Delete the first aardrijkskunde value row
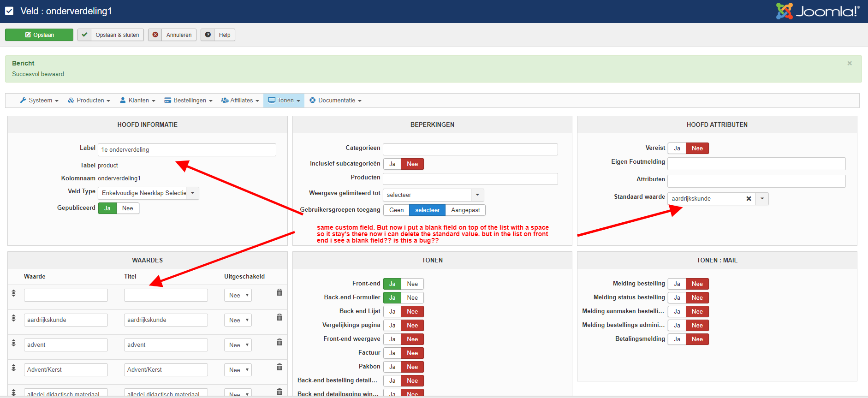The width and height of the screenshot is (868, 398). (279, 317)
